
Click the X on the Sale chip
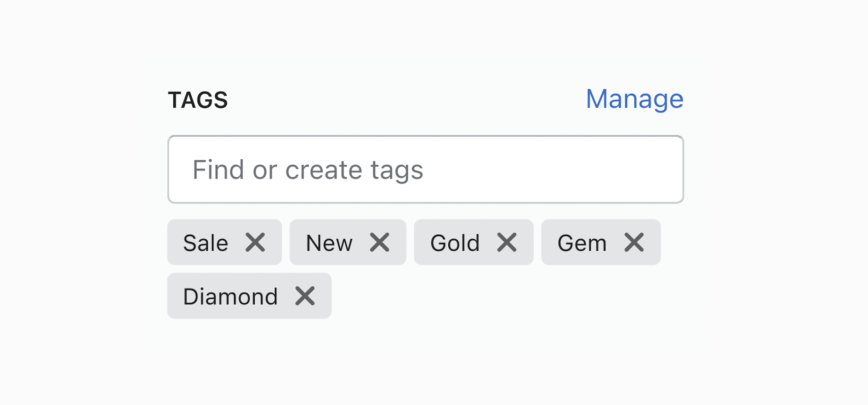[256, 243]
